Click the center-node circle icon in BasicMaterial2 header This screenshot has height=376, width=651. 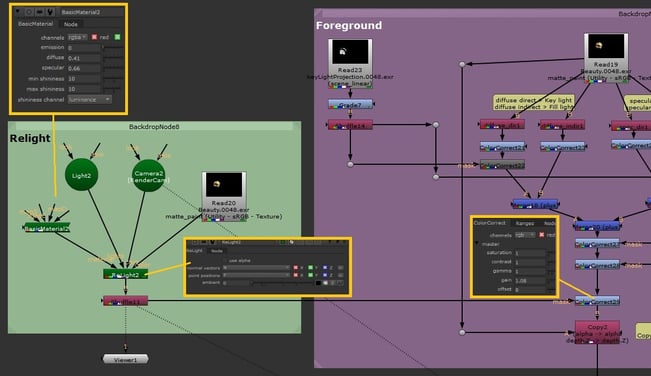pos(29,12)
